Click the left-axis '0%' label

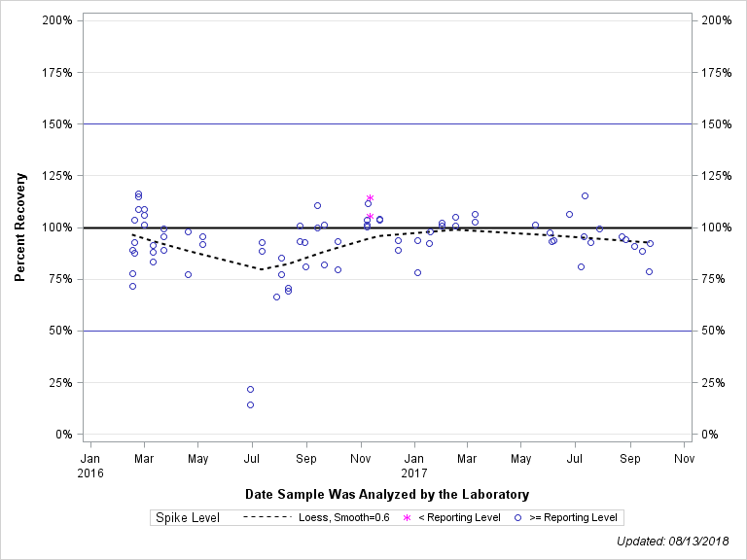[64, 435]
